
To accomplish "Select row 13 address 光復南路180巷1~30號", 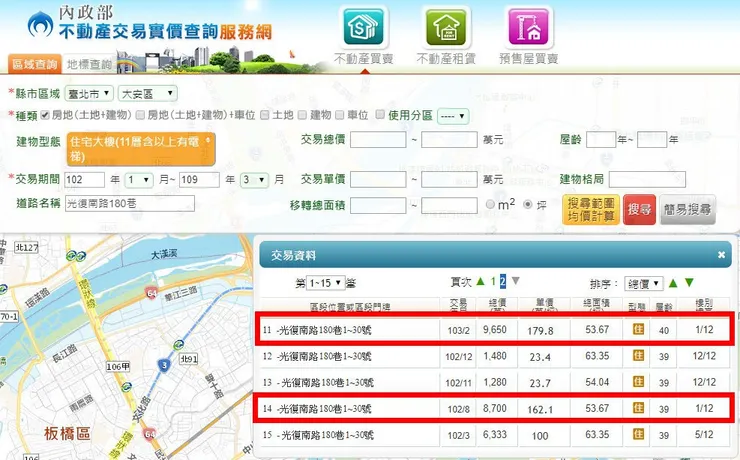I will click(325, 382).
